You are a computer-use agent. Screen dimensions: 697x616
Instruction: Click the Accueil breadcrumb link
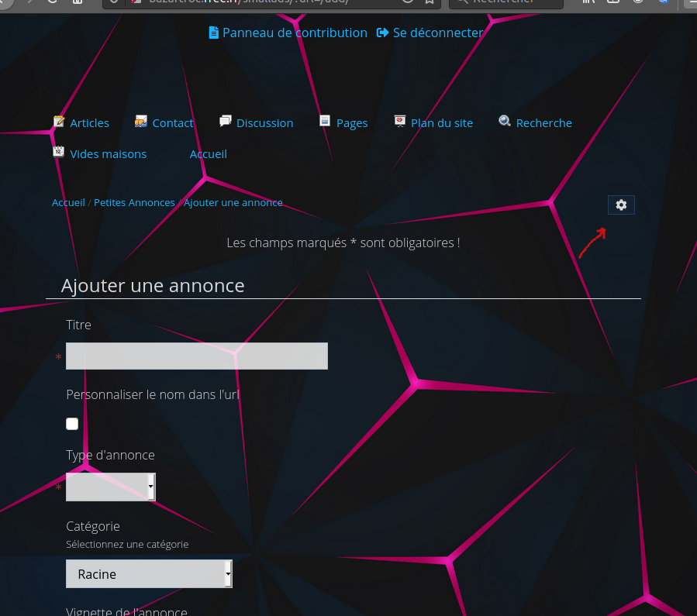[68, 203]
